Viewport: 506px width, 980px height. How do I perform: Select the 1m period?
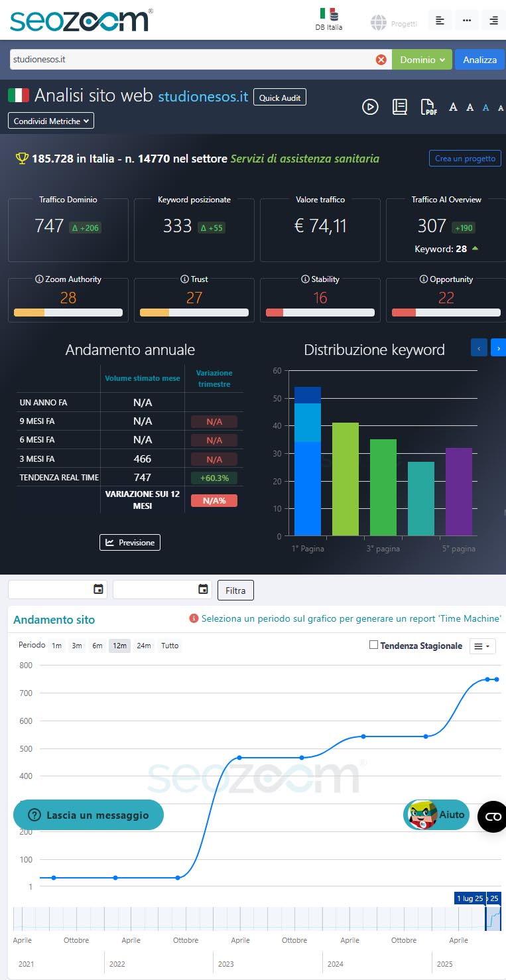[x=56, y=646]
